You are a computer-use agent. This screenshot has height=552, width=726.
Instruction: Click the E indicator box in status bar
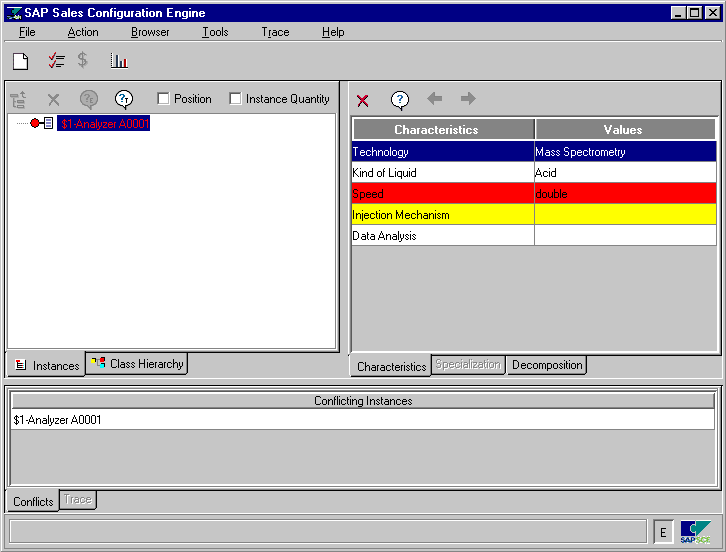tap(663, 531)
